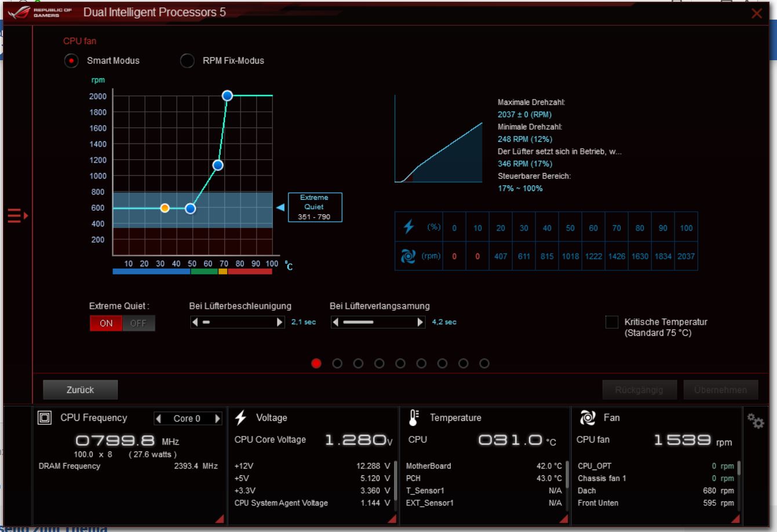Switch to the last page dot
This screenshot has width=777, height=532.
(484, 364)
